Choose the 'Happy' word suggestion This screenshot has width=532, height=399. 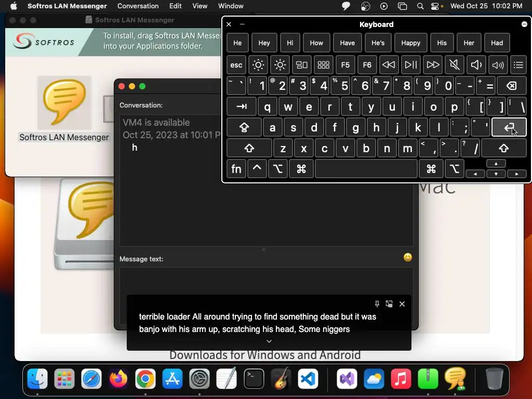410,43
